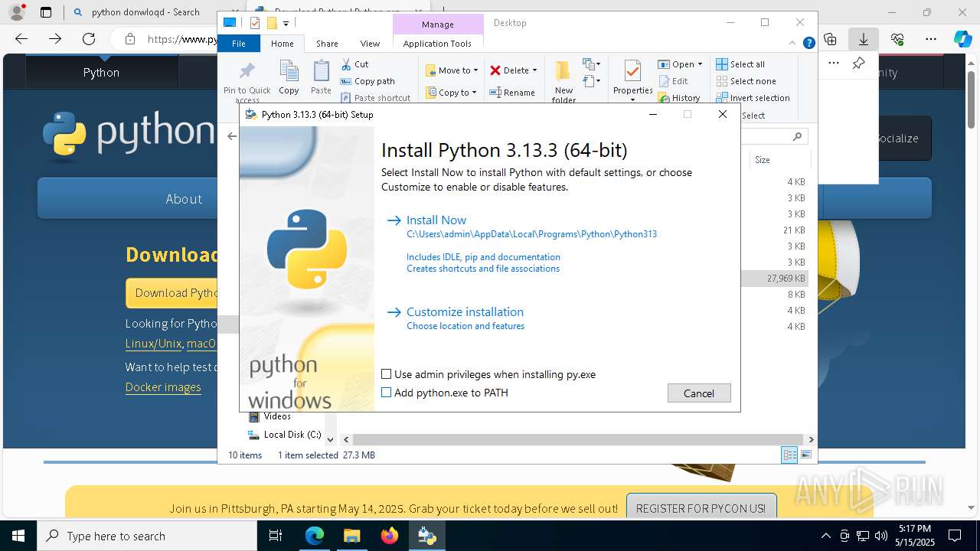This screenshot has width=980, height=551.
Task: Click the Copy icon in the Explorer ribbon
Action: point(289,77)
